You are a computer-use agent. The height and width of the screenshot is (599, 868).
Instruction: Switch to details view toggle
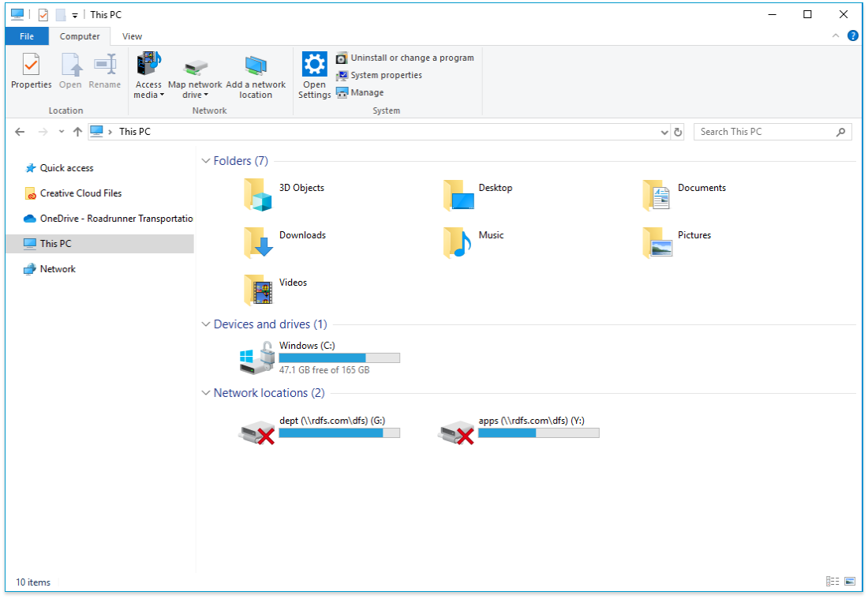832,582
